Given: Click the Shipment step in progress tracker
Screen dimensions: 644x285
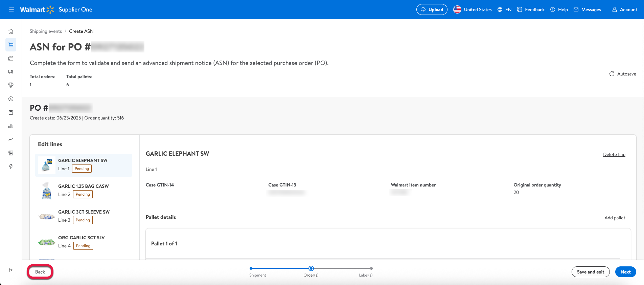Looking at the screenshot, I should point(251,269).
